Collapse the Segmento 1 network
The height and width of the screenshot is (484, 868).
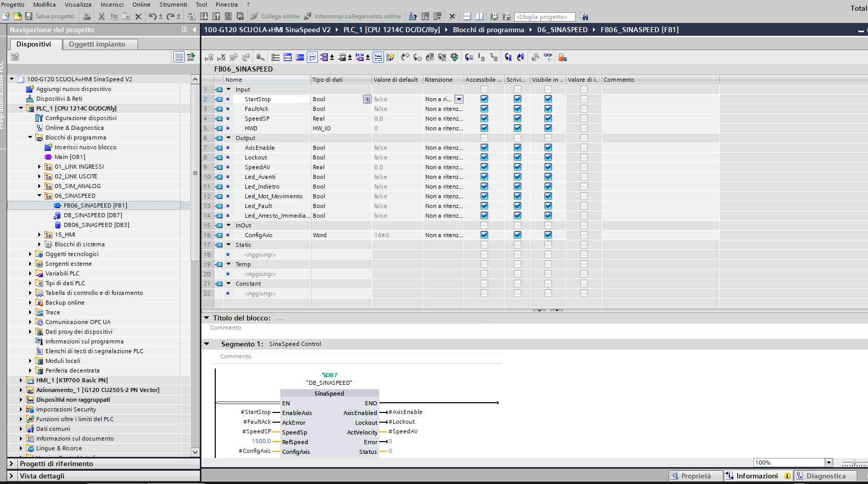[x=207, y=344]
